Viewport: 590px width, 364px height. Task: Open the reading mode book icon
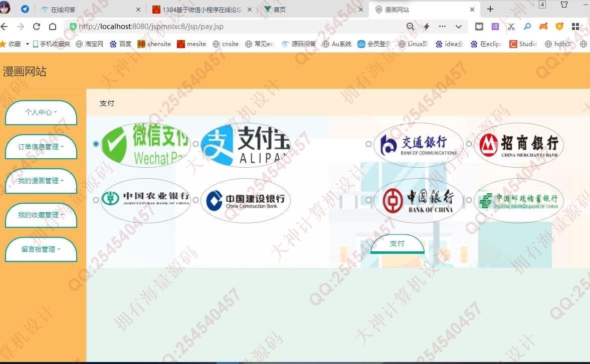tap(479, 27)
